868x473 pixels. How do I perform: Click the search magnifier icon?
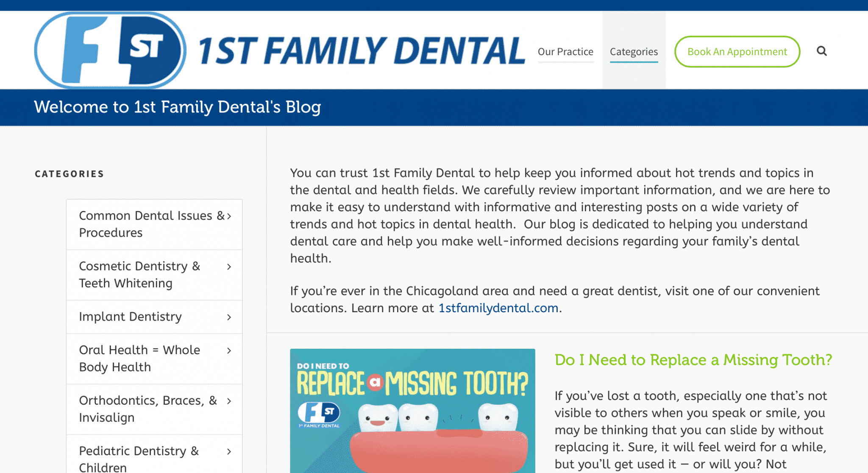tap(821, 51)
